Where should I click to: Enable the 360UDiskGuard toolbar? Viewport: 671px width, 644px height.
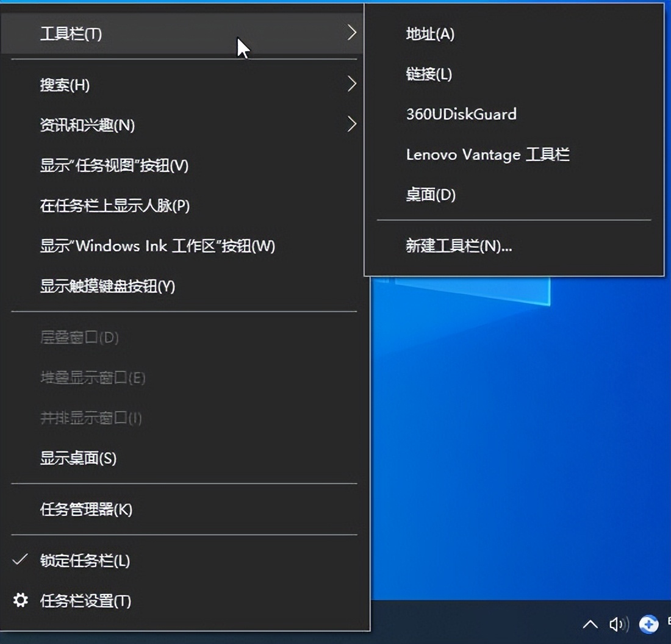pyautogui.click(x=461, y=114)
